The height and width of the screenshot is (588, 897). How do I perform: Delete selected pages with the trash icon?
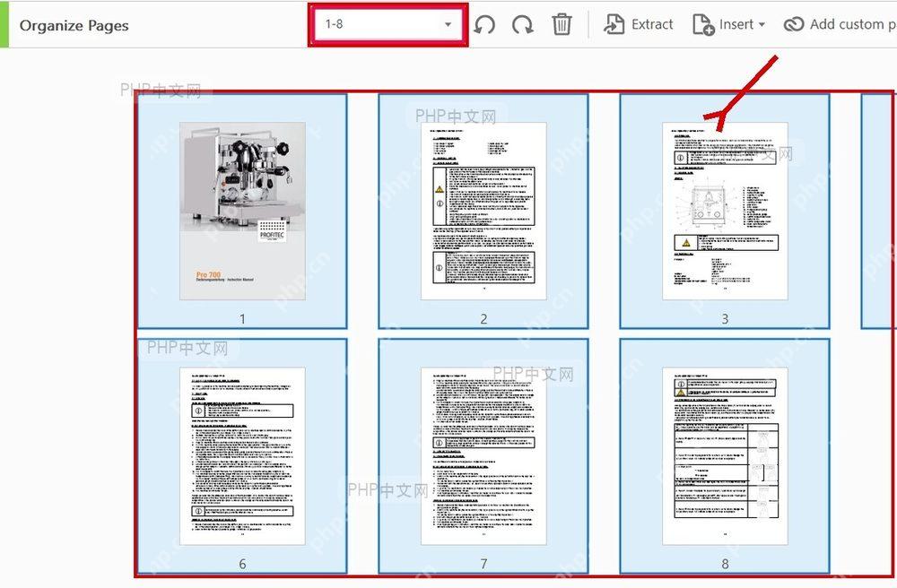562,24
